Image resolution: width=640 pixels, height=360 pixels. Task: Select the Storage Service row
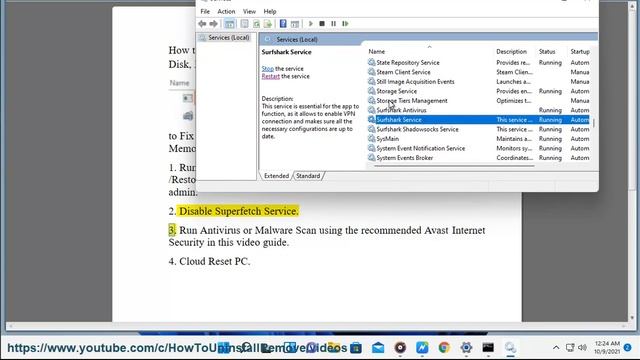(x=478, y=91)
